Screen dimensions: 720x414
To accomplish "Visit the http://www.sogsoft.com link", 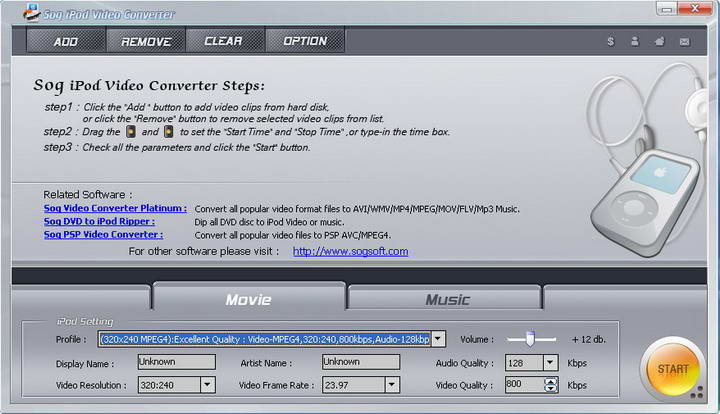I will pos(350,251).
